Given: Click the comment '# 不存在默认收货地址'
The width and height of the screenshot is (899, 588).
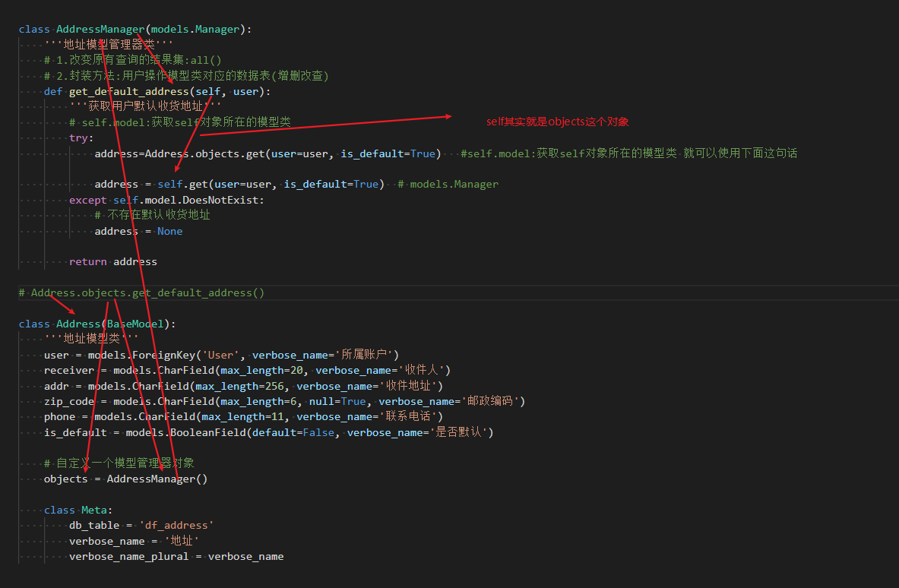Looking at the screenshot, I should [x=153, y=216].
